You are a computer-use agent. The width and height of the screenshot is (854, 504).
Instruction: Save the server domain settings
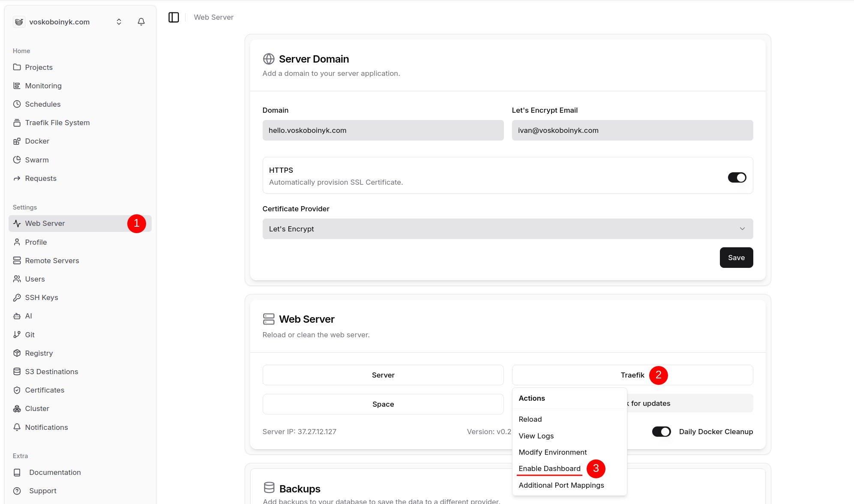tap(736, 258)
